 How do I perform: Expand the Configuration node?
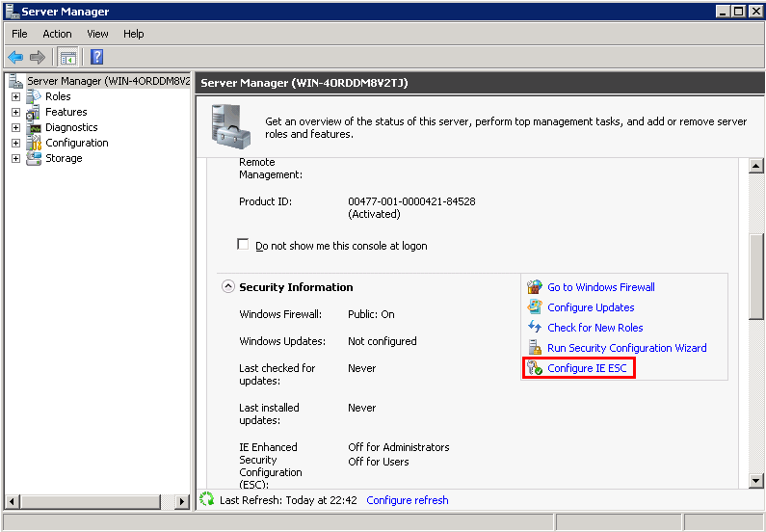click(x=15, y=144)
